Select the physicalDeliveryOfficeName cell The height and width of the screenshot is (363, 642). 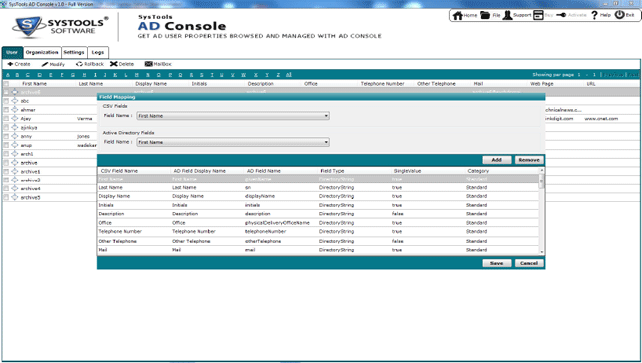[277, 223]
